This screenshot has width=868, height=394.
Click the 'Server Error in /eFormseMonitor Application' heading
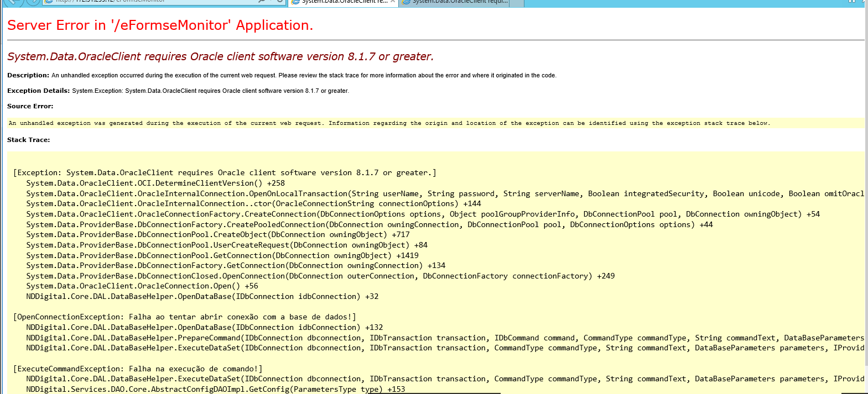tap(160, 25)
